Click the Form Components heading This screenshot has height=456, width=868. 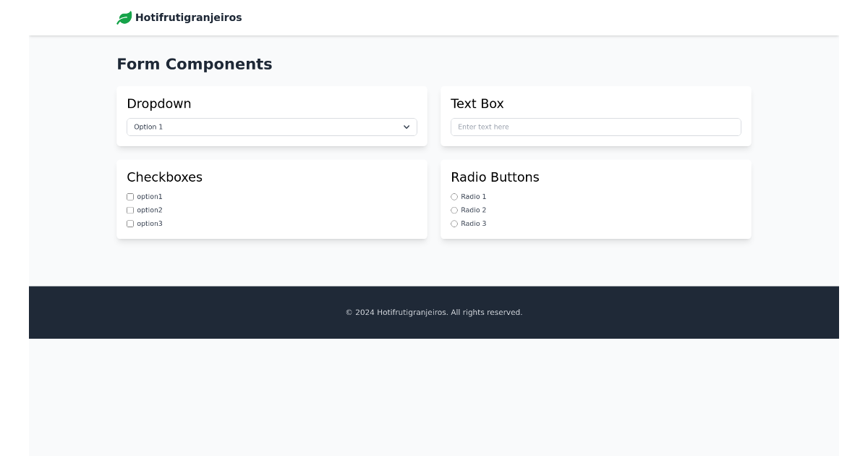tap(194, 64)
